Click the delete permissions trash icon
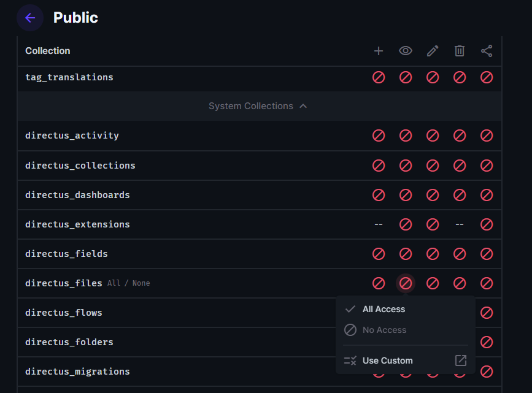Screen dimensions: 532x393 point(460,51)
